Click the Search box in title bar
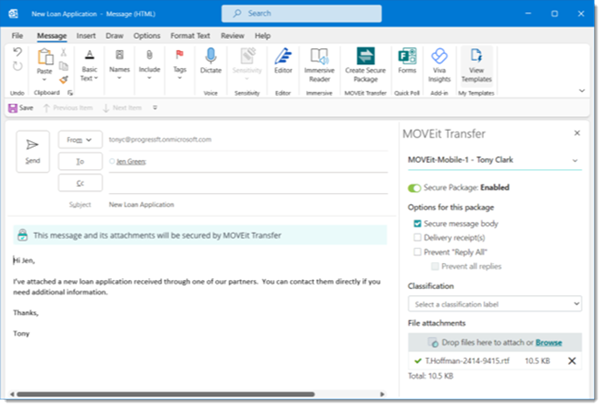The height and width of the screenshot is (407, 602). [301, 13]
